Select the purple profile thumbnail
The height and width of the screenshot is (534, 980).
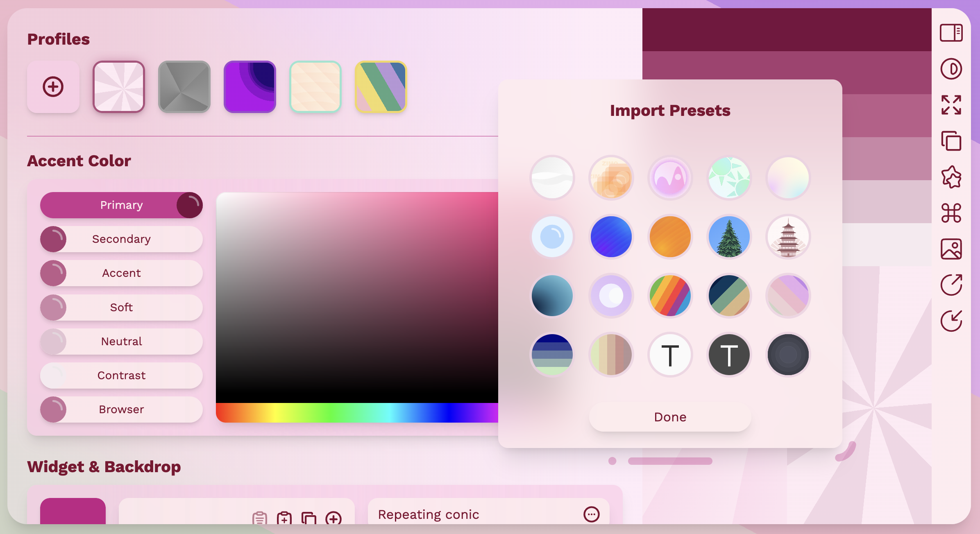tap(250, 87)
